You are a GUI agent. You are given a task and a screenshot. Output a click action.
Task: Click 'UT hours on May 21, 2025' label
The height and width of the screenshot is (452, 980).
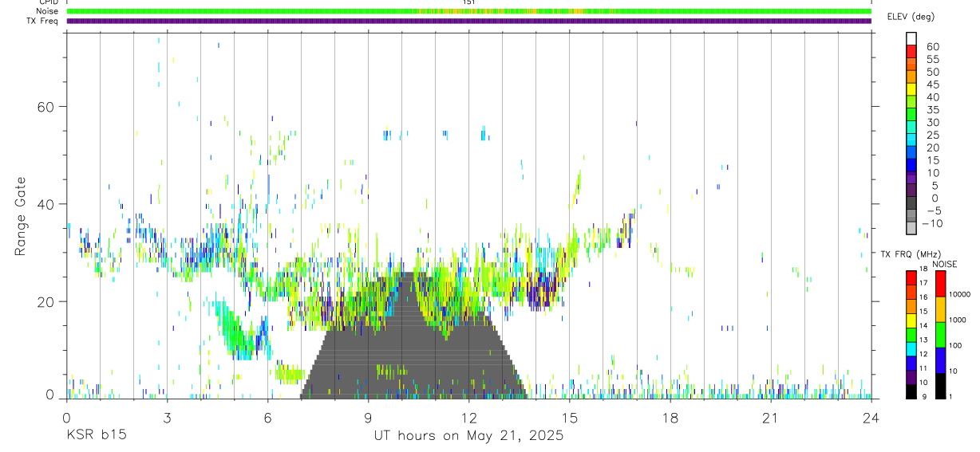[x=469, y=435]
